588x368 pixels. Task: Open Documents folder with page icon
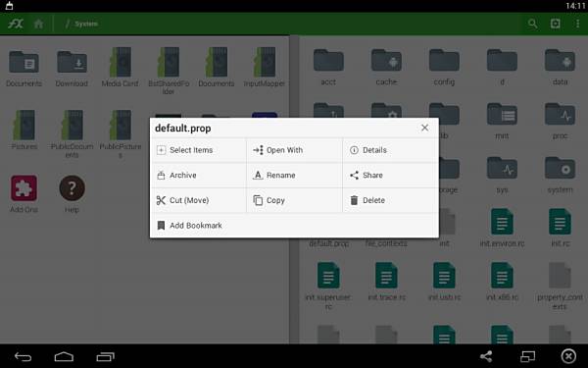(x=24, y=69)
